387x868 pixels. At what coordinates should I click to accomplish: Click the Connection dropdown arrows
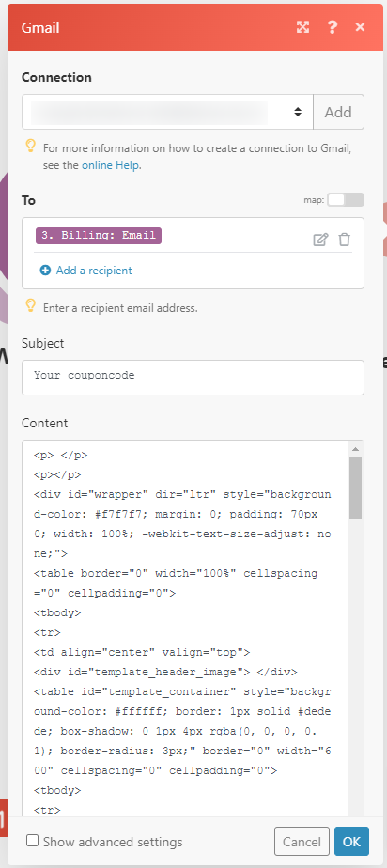point(298,112)
